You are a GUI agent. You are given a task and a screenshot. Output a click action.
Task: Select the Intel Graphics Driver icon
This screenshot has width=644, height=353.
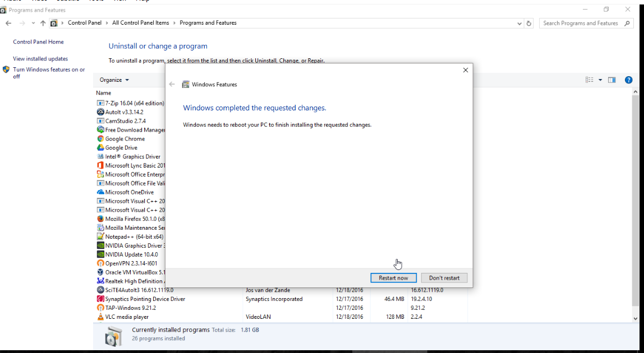[x=100, y=156]
